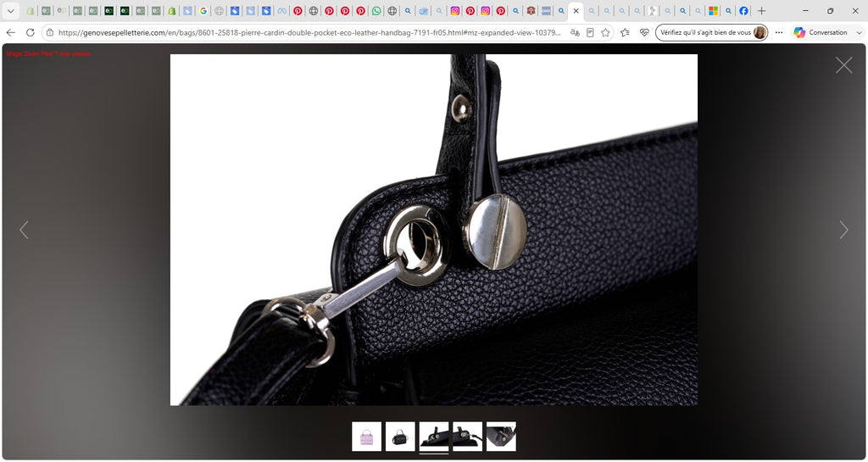Open Copilot Conversation
The height and width of the screenshot is (462, 868).
pyautogui.click(x=821, y=33)
